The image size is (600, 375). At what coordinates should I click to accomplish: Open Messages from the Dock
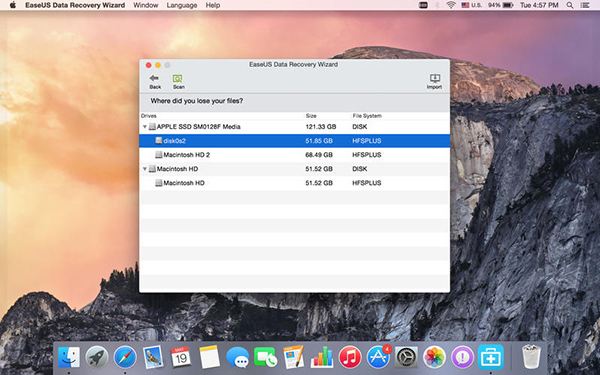[x=237, y=357]
